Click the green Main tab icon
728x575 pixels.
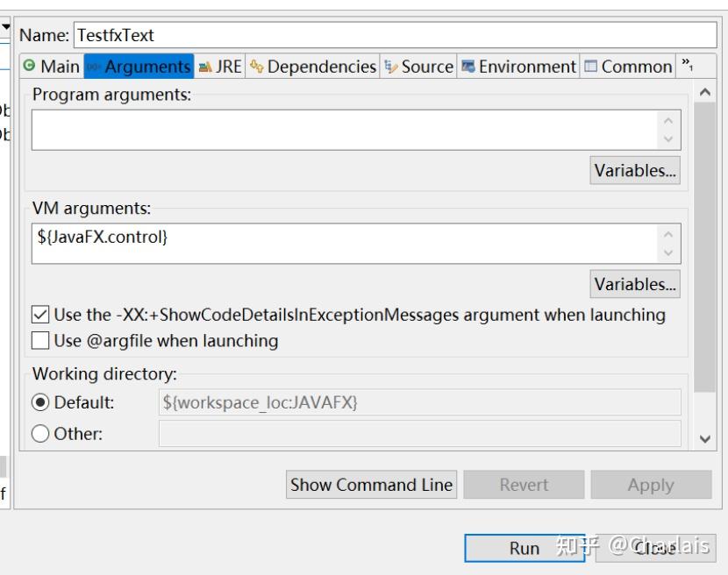point(29,66)
